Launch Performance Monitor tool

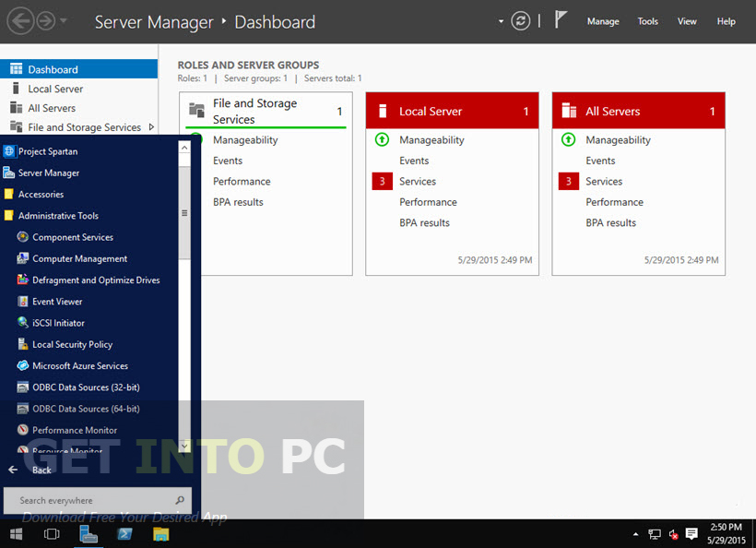[x=74, y=430]
